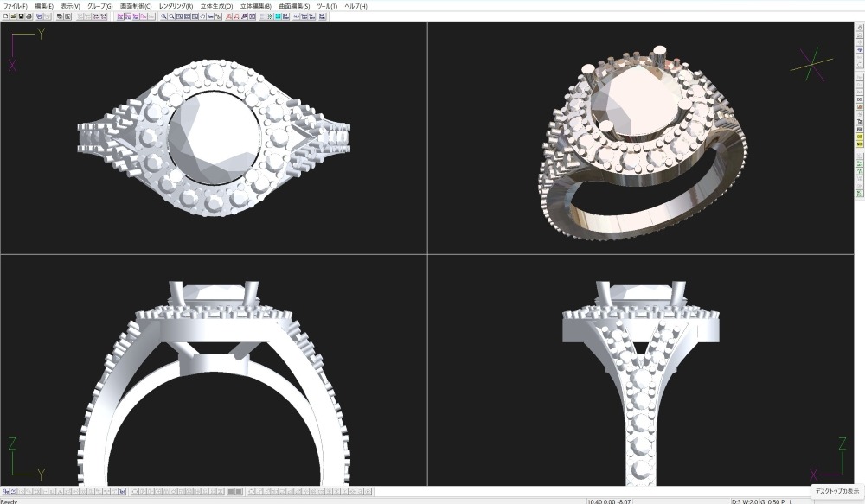This screenshot has width=865, height=504.
Task: Click the Print icon in toolbar
Action: [29, 16]
